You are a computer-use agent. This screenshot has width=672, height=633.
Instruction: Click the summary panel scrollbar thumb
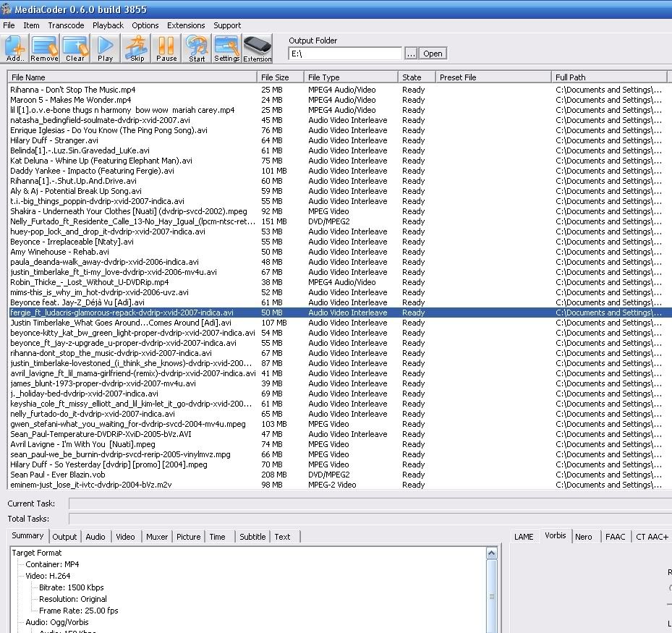point(492,596)
